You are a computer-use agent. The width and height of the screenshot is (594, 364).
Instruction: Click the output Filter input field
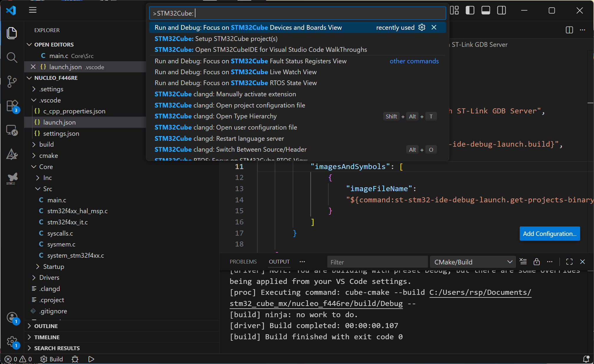coord(377,262)
